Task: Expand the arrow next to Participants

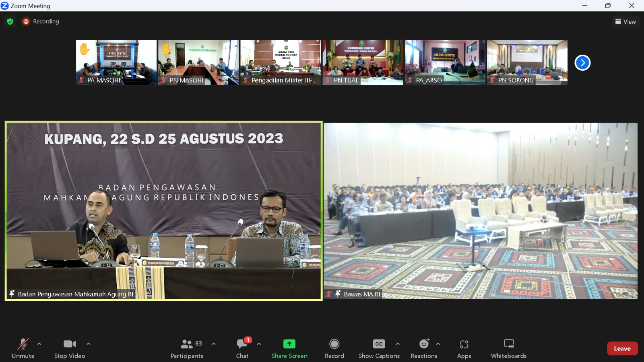Action: coord(214,344)
